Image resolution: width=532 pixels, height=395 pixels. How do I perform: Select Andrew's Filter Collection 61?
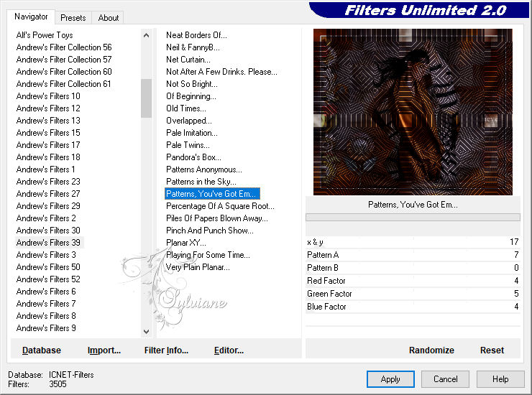tap(63, 84)
